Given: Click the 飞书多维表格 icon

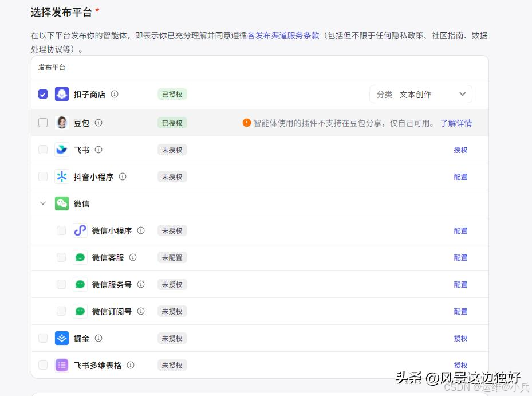Looking at the screenshot, I should coord(61,365).
